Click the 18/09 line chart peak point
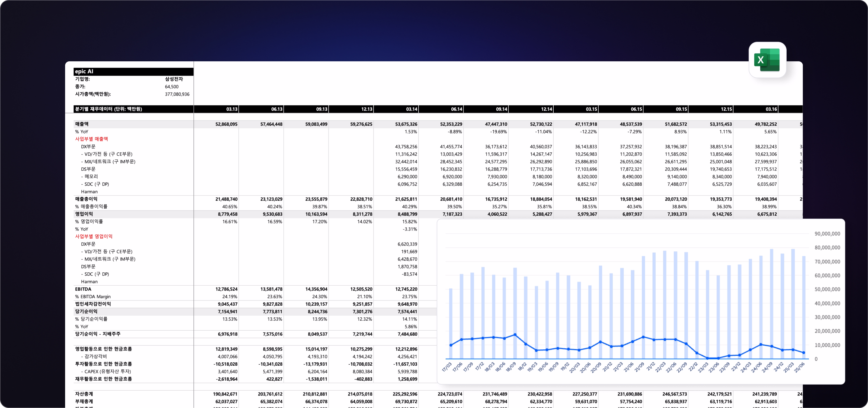This screenshot has height=408, width=868. [515, 334]
